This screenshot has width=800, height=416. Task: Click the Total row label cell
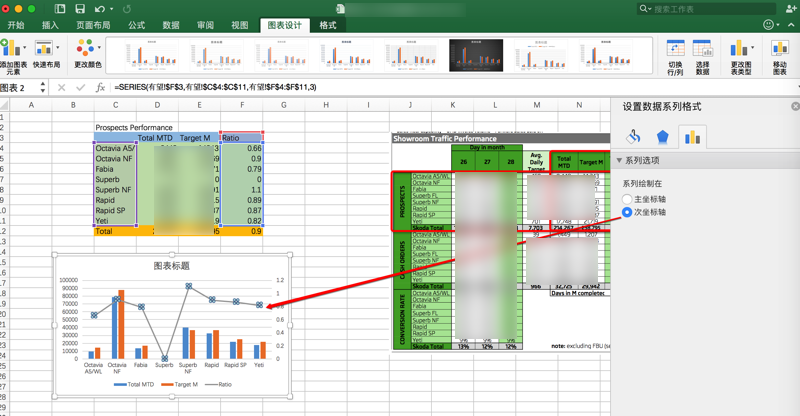tap(115, 231)
